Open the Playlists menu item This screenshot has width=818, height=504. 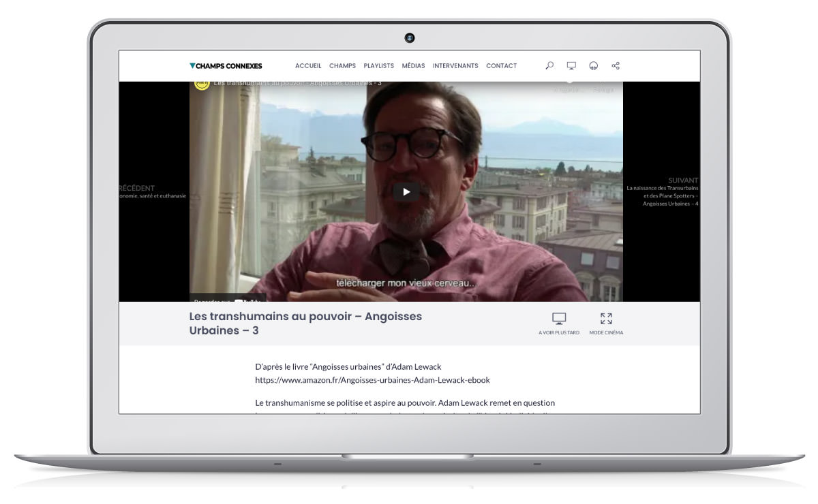379,65
